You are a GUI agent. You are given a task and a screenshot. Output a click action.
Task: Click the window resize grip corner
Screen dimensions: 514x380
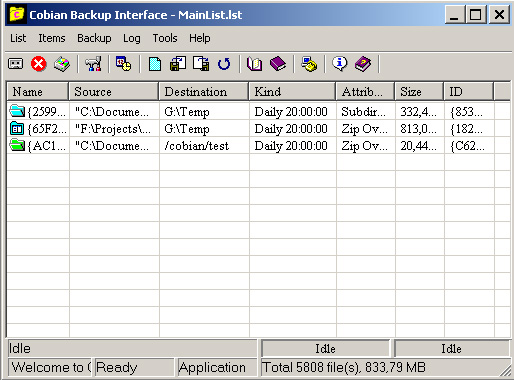[506, 371]
